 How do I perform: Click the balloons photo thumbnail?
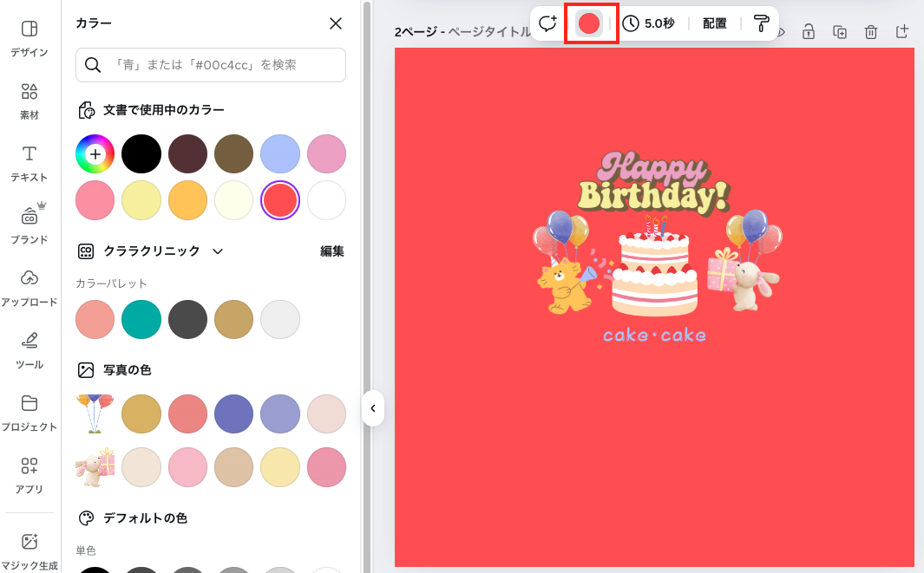pyautogui.click(x=95, y=414)
